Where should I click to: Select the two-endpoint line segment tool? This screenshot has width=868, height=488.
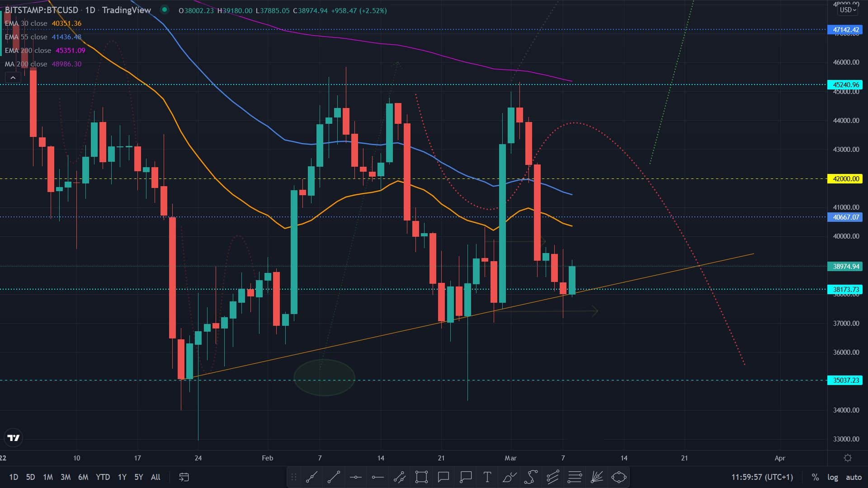point(334,477)
